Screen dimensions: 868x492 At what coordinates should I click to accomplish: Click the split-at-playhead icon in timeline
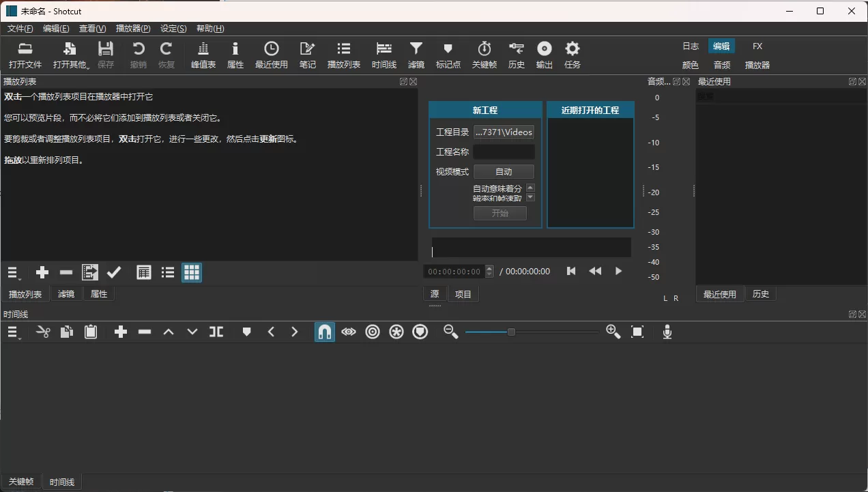coord(216,332)
